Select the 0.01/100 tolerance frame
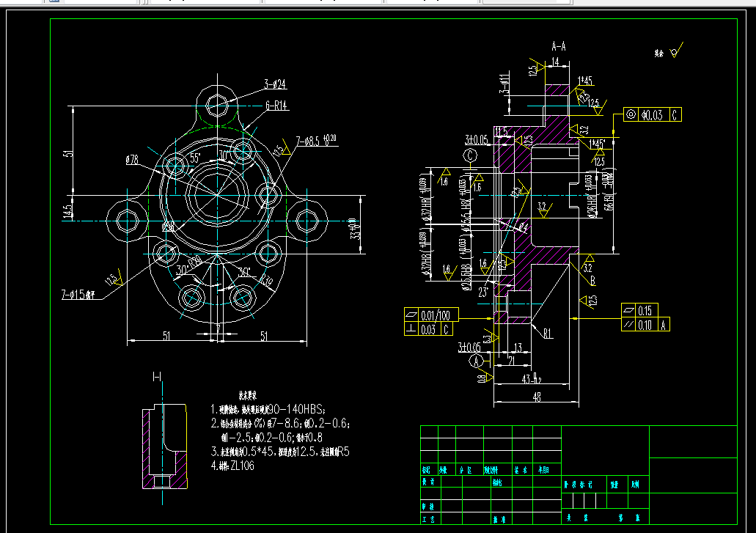This screenshot has width=756, height=533. click(x=434, y=314)
